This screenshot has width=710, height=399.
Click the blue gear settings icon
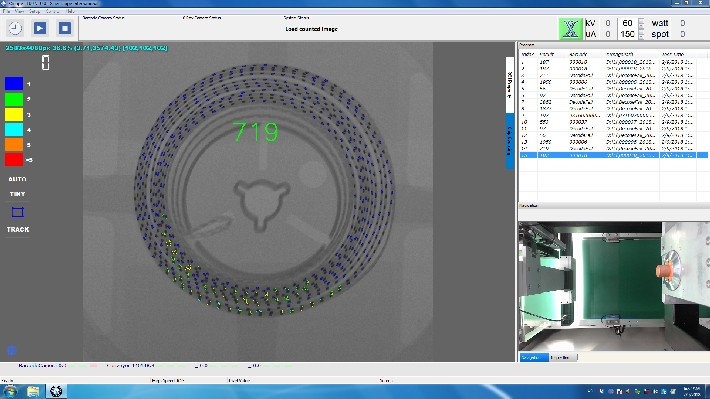click(x=12, y=350)
